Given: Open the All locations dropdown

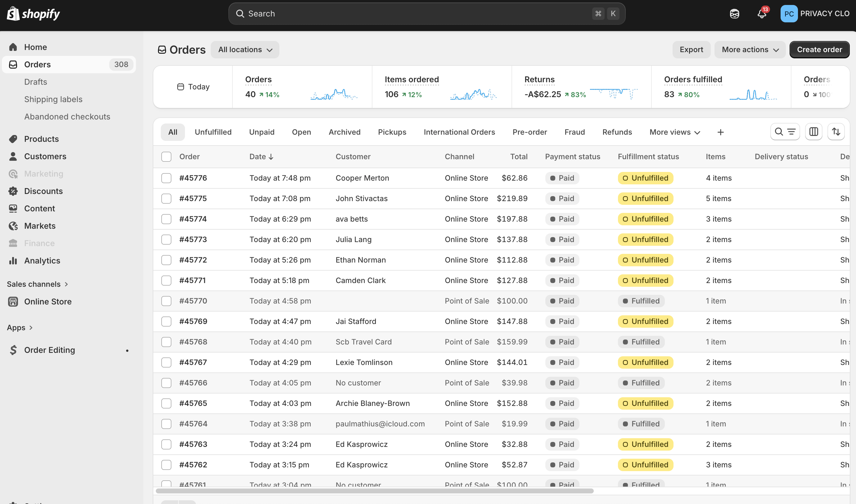Looking at the screenshot, I should tap(245, 50).
